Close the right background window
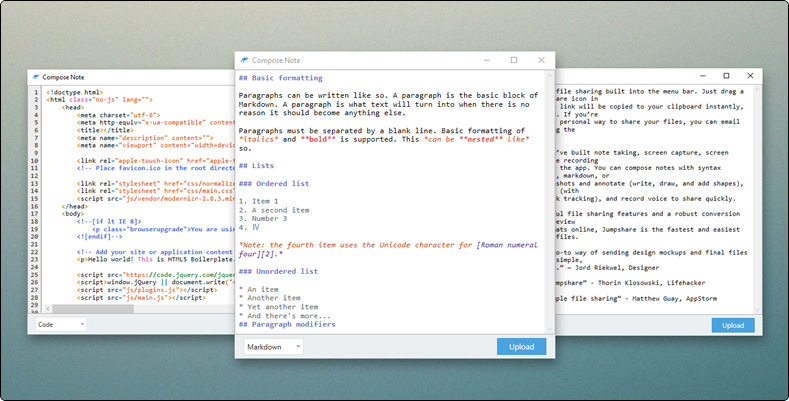Viewport: 789px width, 401px height. tap(750, 76)
